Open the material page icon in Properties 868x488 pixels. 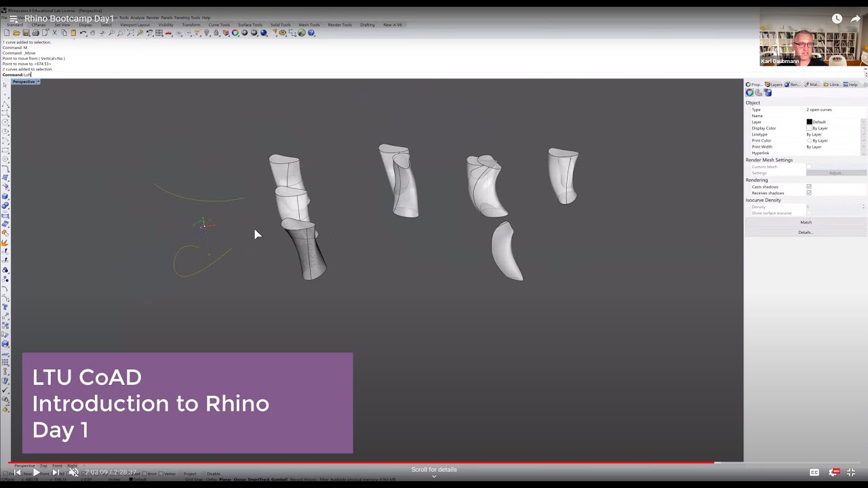759,93
